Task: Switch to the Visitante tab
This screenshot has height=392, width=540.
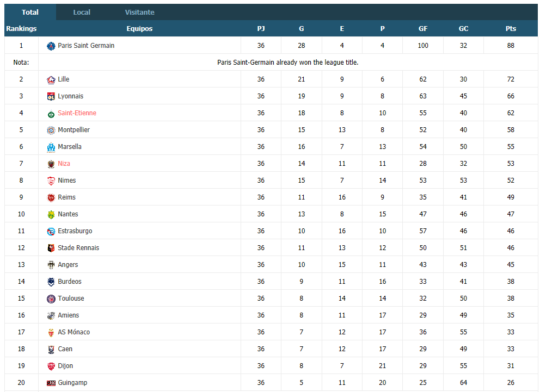Action: point(139,12)
